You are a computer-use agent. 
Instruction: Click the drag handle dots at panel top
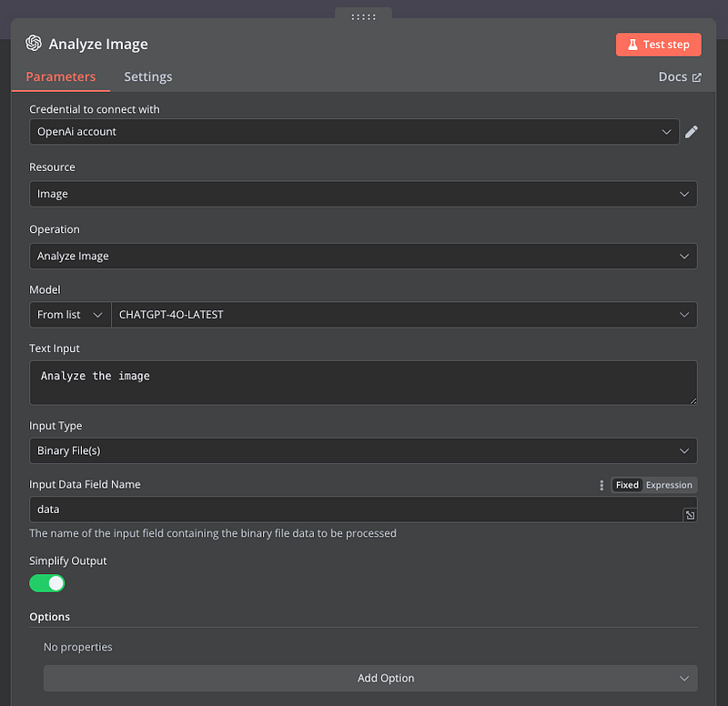[x=363, y=16]
